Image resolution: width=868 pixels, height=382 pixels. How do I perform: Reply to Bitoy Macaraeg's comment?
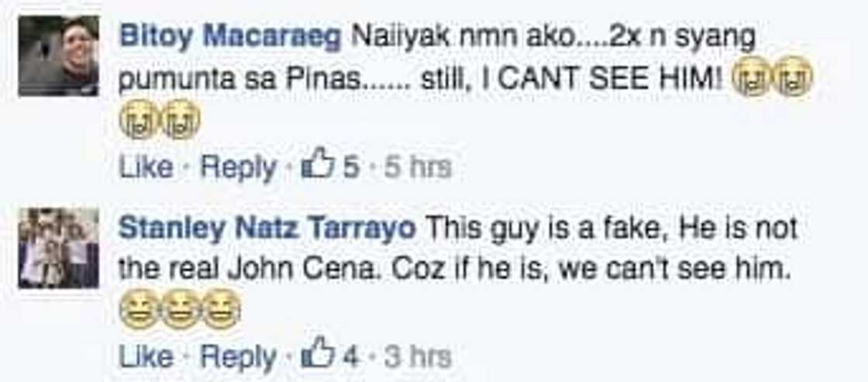[238, 167]
